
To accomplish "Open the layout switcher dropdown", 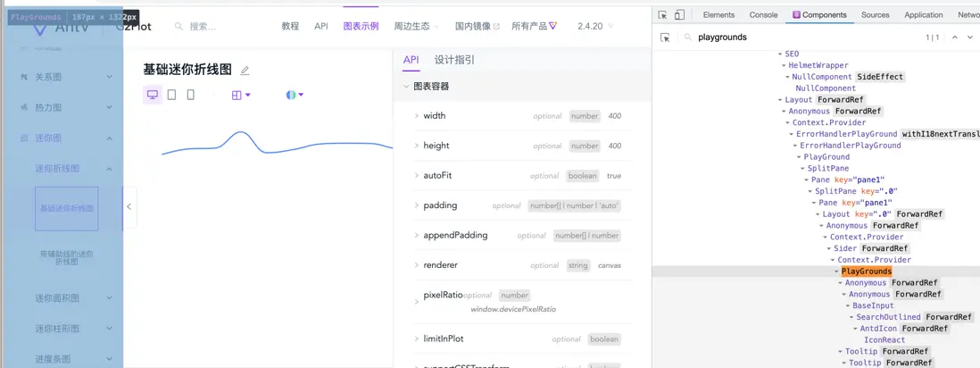I will 241,96.
